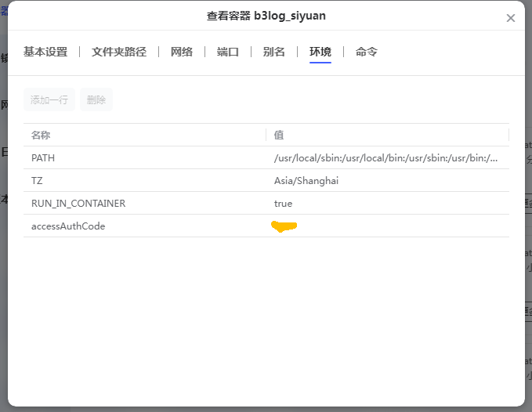Click the 删除 button
The width and height of the screenshot is (532, 412).
[96, 99]
